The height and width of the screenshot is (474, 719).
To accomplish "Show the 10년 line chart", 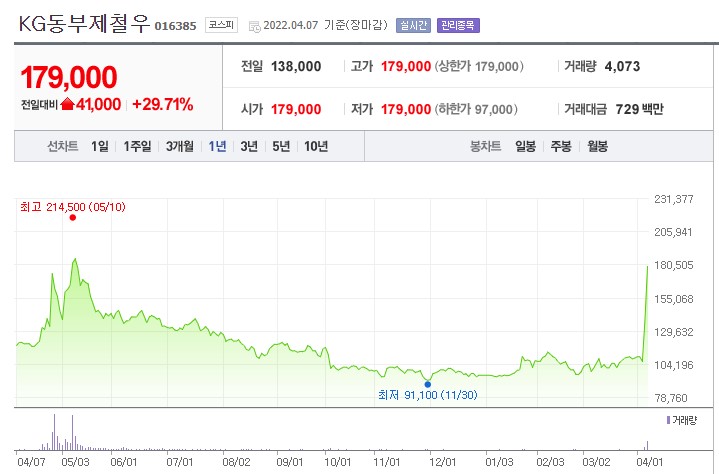I will pyautogui.click(x=316, y=146).
